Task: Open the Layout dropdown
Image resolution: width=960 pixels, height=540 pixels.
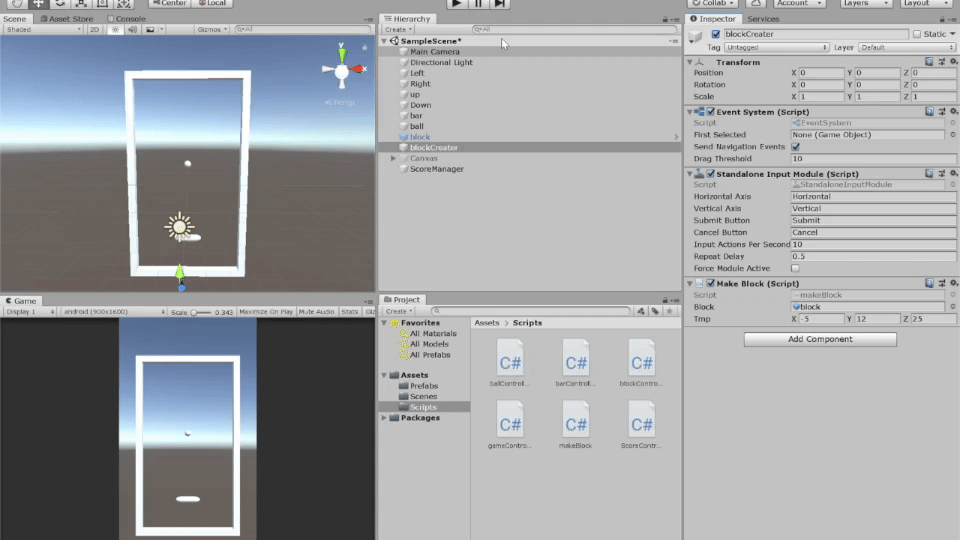Action: [x=926, y=4]
